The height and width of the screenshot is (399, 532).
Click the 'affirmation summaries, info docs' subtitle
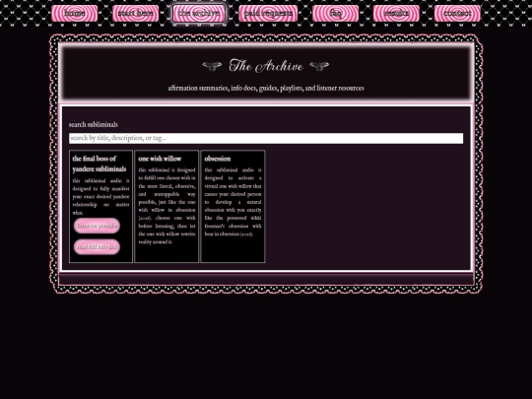tap(266, 89)
